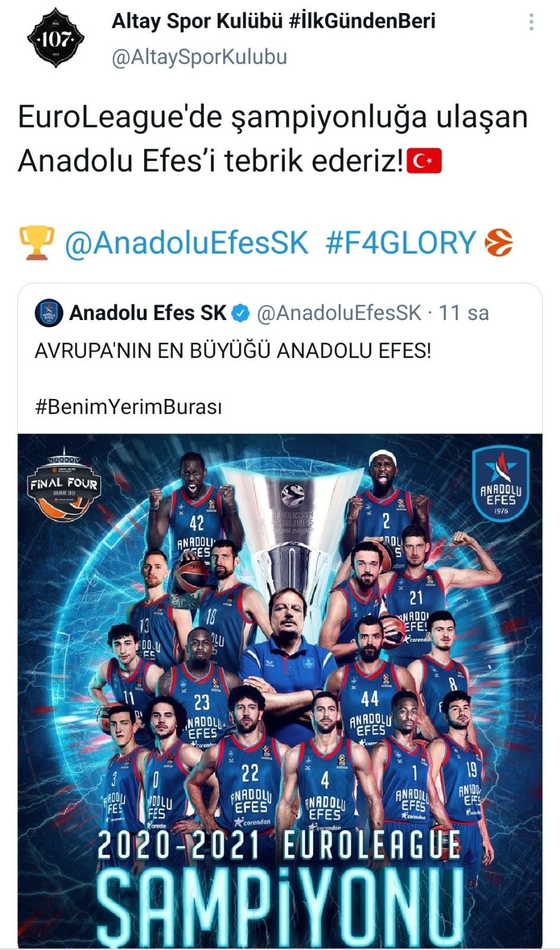Viewport: 560px width, 950px height.
Task: Open the @AnadoluEfesSK mention link
Action: coord(186,243)
